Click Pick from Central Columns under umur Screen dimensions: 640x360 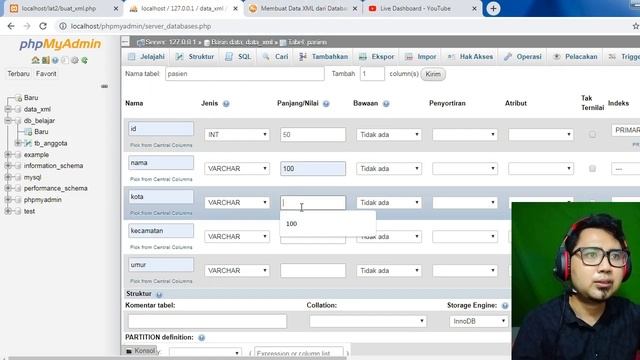(161, 281)
